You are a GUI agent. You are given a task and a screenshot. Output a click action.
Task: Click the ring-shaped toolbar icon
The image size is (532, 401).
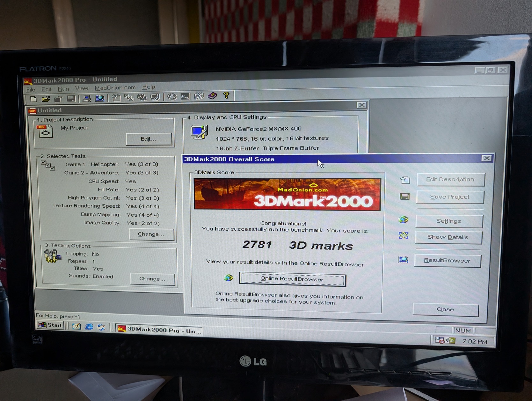tap(172, 96)
